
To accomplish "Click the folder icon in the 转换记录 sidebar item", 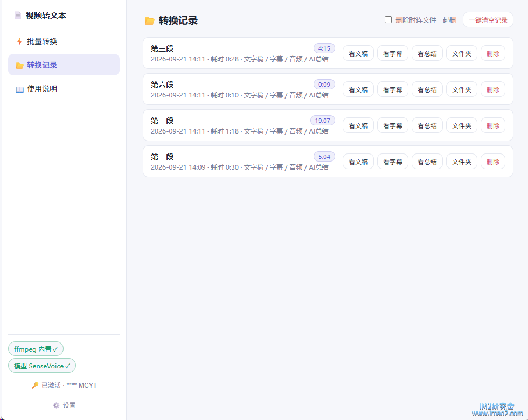I will tap(20, 65).
